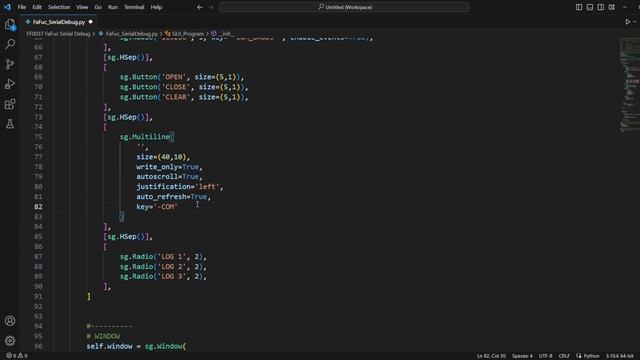This screenshot has width=640, height=360.
Task: Open the Go menu
Action: click(x=98, y=7)
